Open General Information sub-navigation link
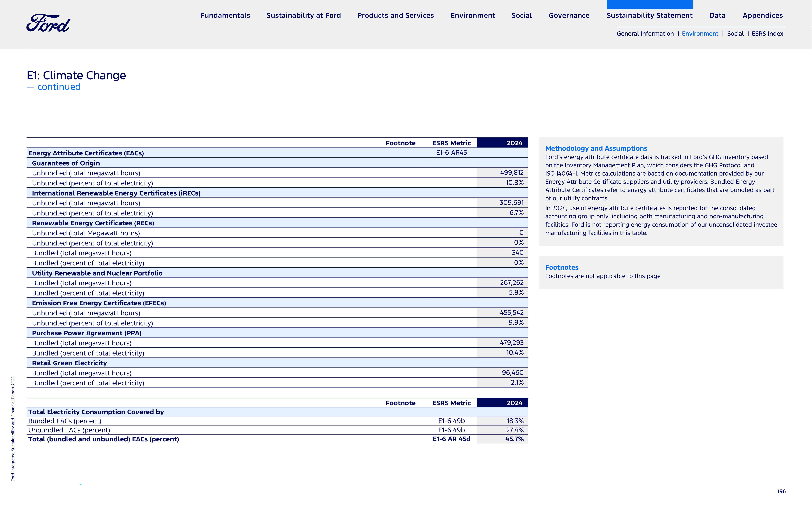 coord(645,34)
